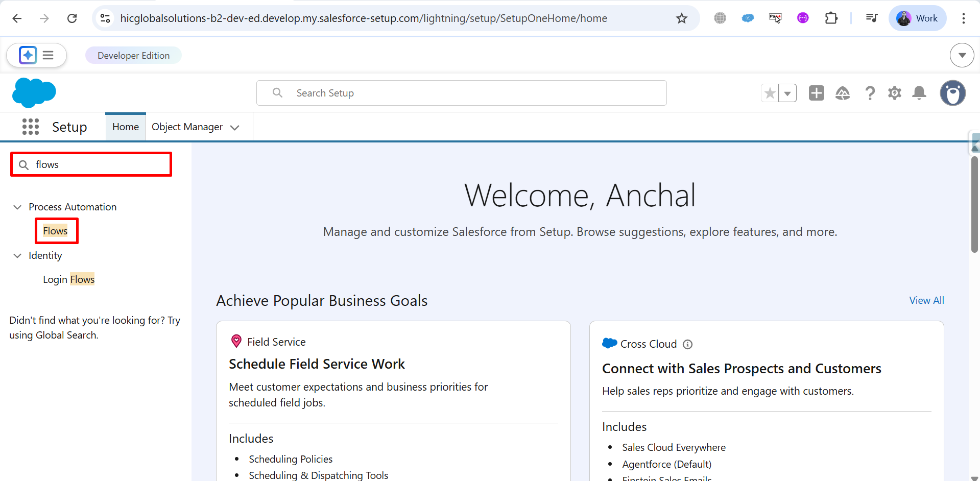Open Flows under Process Automation
Viewport: 980px width, 481px height.
pos(55,231)
